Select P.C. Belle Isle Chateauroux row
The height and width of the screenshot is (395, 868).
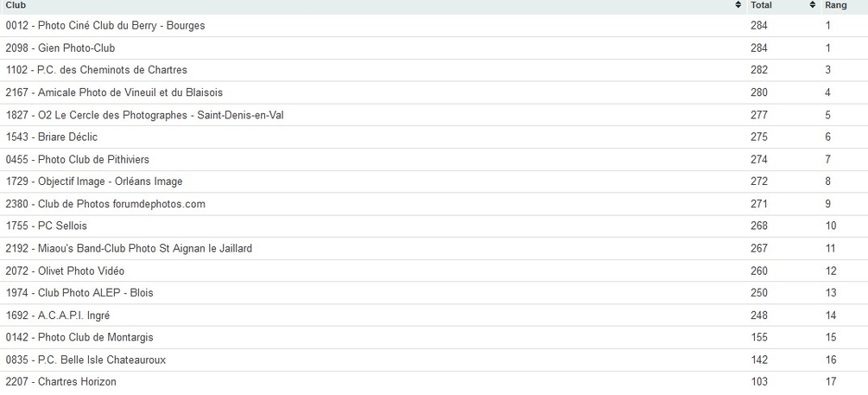click(x=86, y=360)
